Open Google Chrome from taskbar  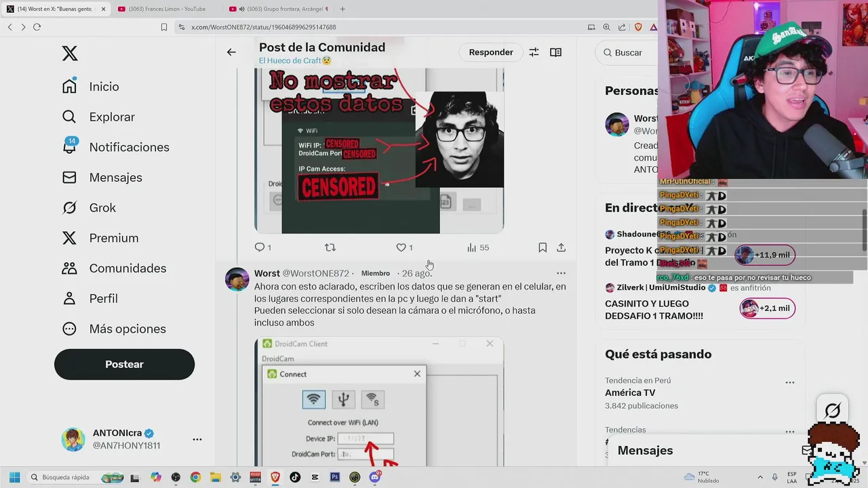195,477
